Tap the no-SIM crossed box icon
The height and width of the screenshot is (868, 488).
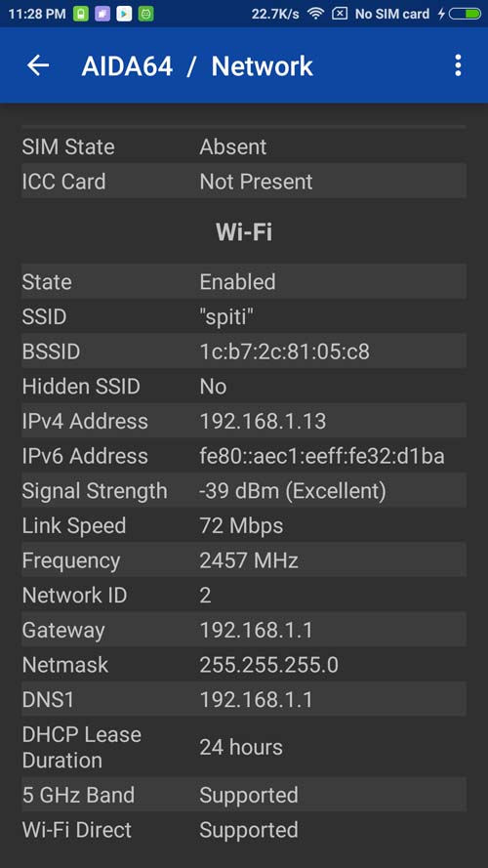point(340,14)
